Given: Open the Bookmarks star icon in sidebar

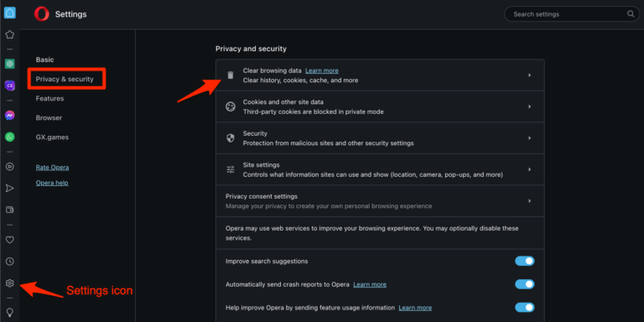Looking at the screenshot, I should pyautogui.click(x=10, y=35).
